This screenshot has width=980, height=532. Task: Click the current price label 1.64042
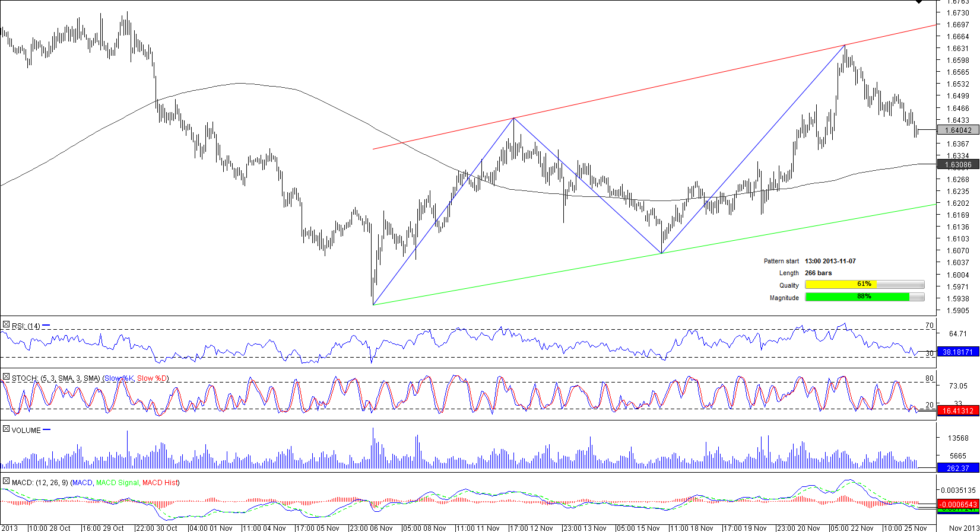coord(958,130)
